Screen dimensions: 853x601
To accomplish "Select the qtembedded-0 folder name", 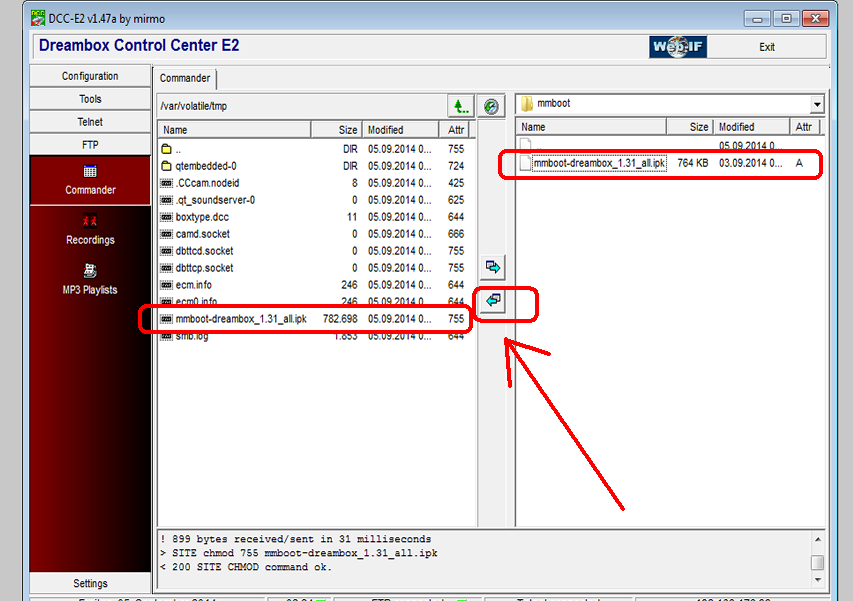I will [206, 166].
